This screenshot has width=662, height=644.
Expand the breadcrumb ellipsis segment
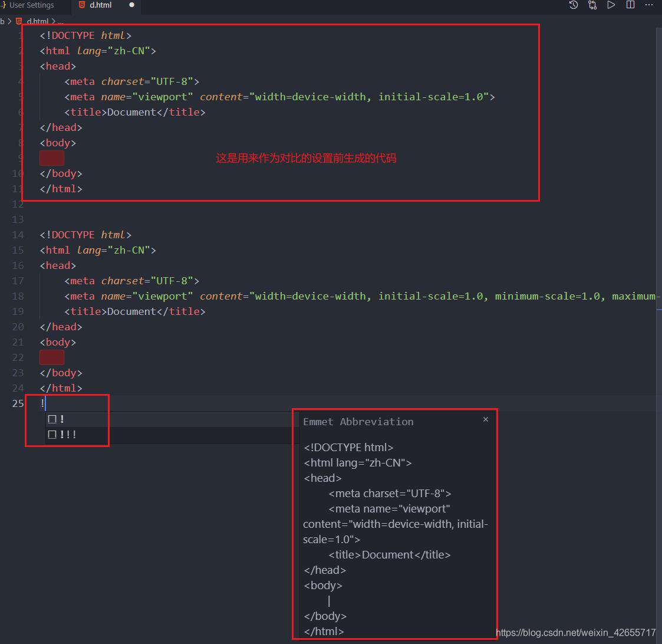click(x=60, y=21)
